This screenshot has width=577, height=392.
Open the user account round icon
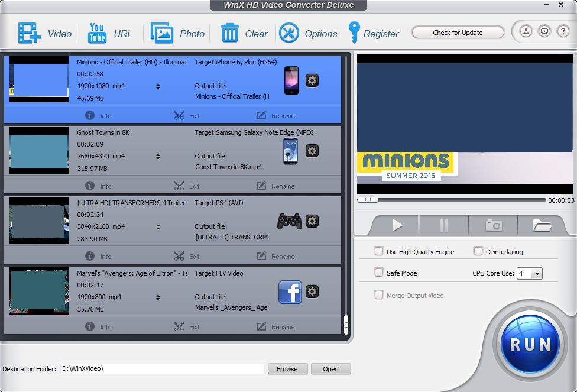coord(526,31)
